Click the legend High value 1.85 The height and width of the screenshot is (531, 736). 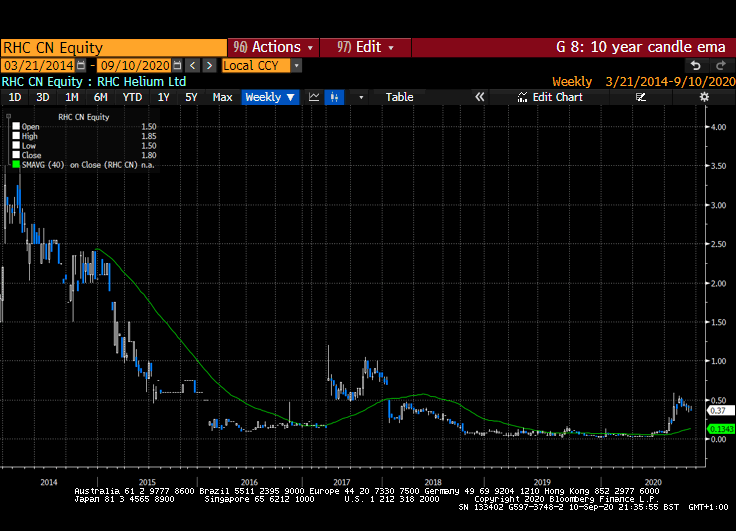tap(149, 136)
